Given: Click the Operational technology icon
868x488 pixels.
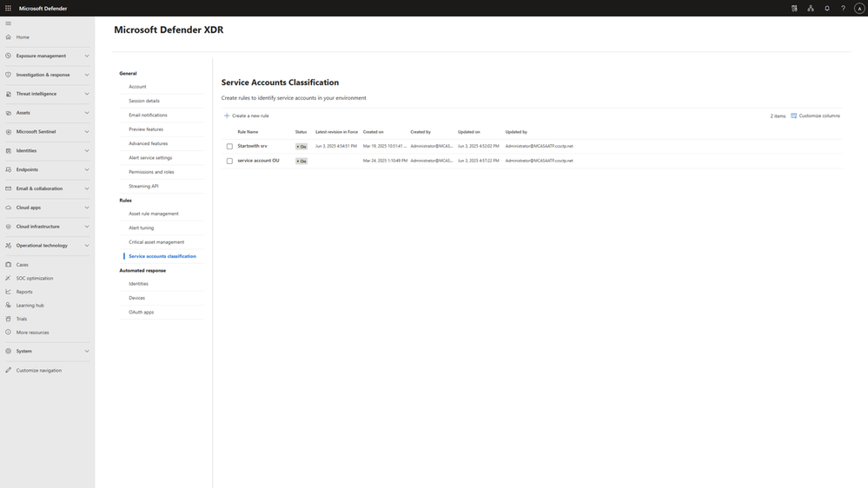Looking at the screenshot, I should (9, 246).
